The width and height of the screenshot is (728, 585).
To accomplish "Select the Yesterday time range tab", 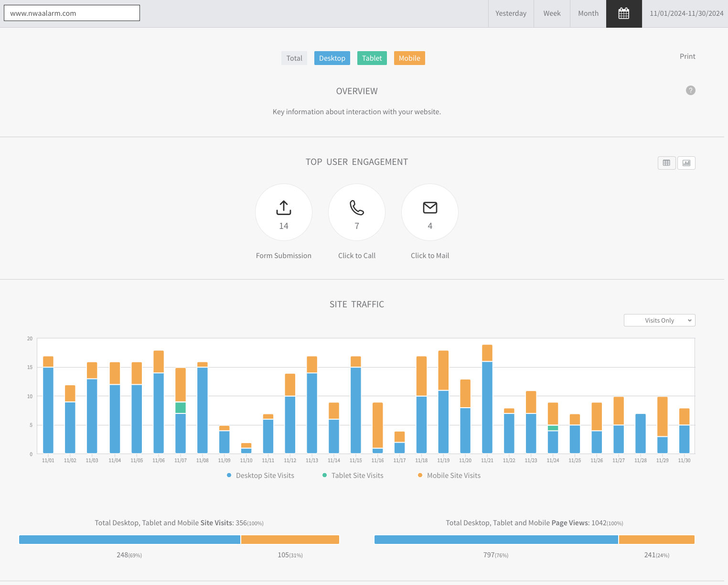I will 511,13.
